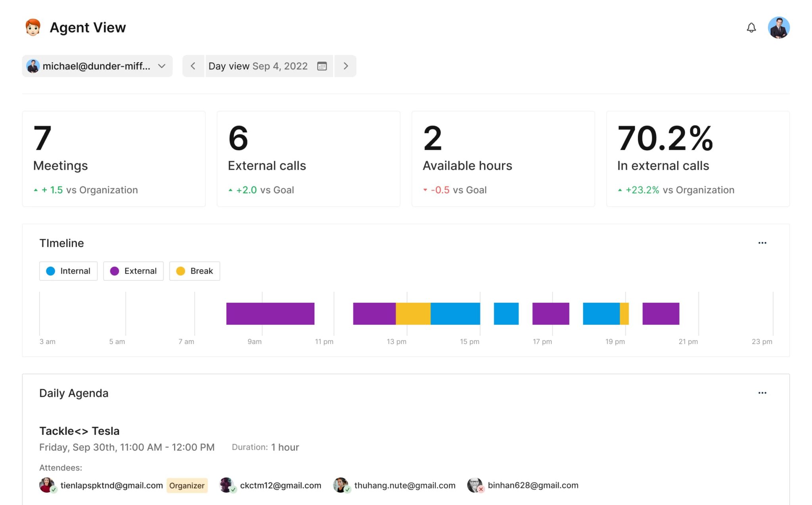Open the Timeline options menu
Image resolution: width=812 pixels, height=505 pixels.
(x=762, y=243)
